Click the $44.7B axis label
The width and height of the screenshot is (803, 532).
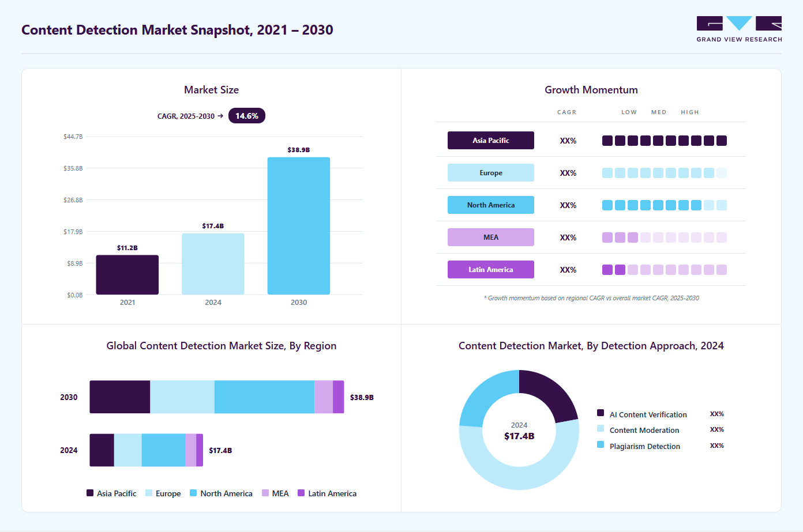[x=73, y=137]
